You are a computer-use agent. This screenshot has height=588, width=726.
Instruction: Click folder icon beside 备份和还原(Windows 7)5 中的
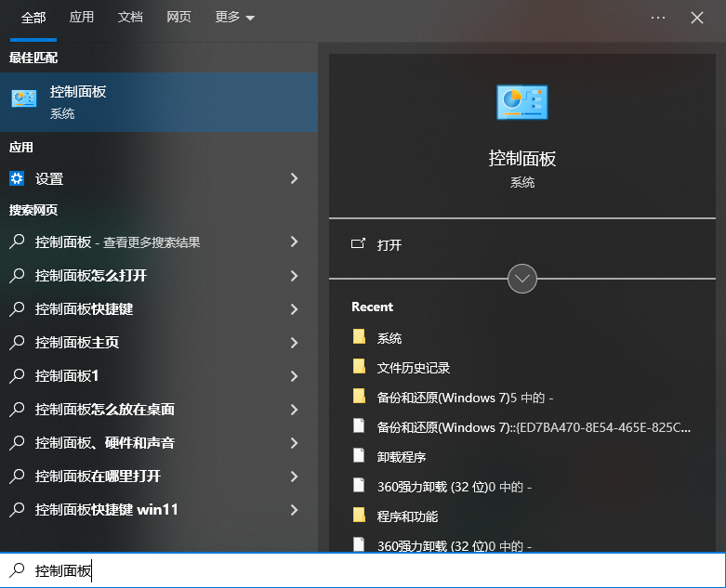tap(360, 396)
